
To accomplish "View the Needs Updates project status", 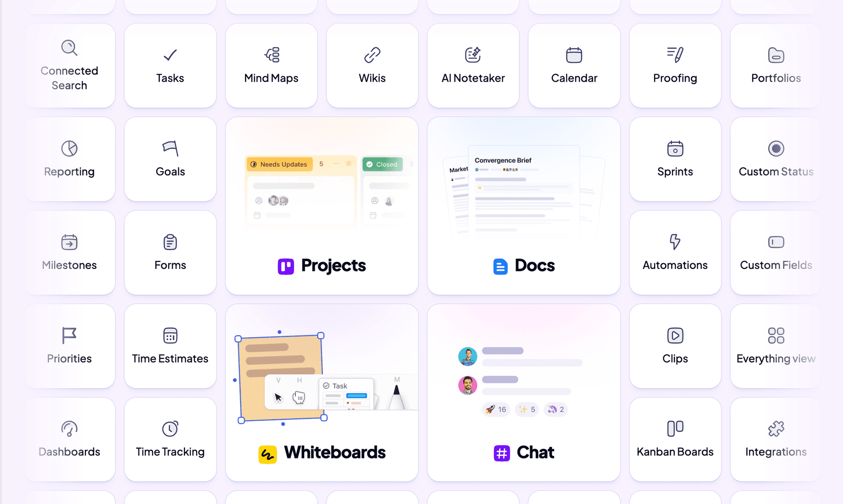I will coord(278,164).
